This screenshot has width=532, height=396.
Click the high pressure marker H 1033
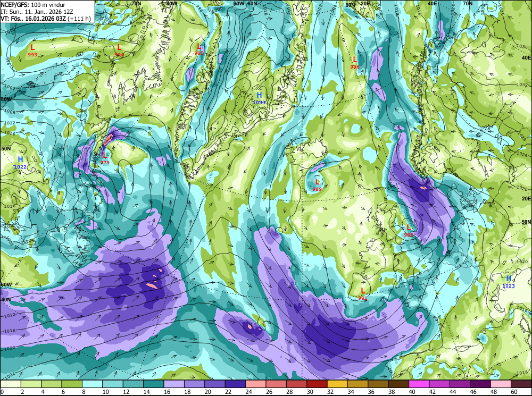click(259, 98)
